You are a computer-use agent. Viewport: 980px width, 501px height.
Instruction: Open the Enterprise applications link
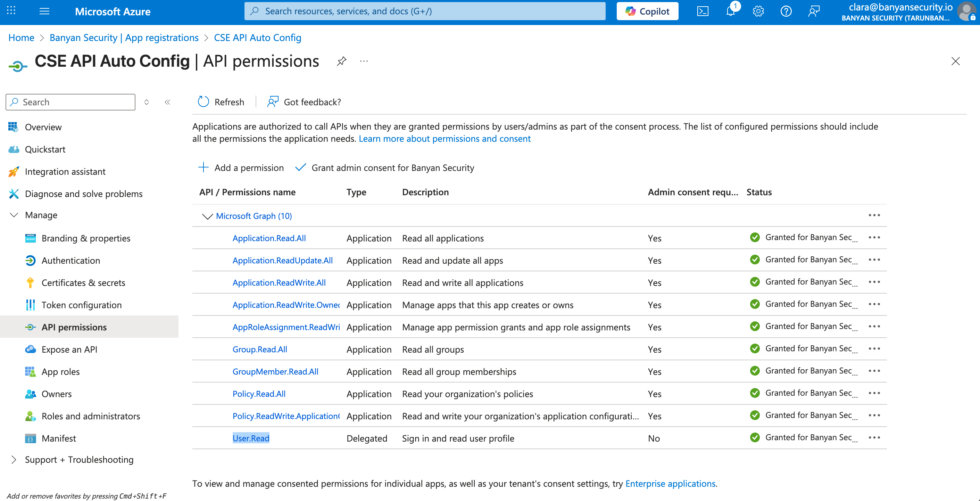[670, 484]
